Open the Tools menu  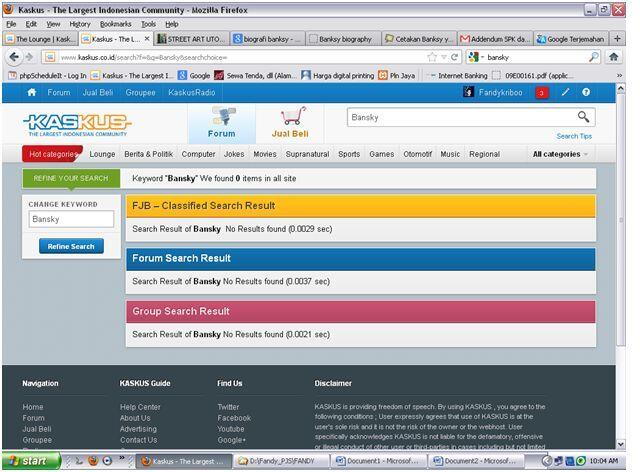[x=149, y=24]
